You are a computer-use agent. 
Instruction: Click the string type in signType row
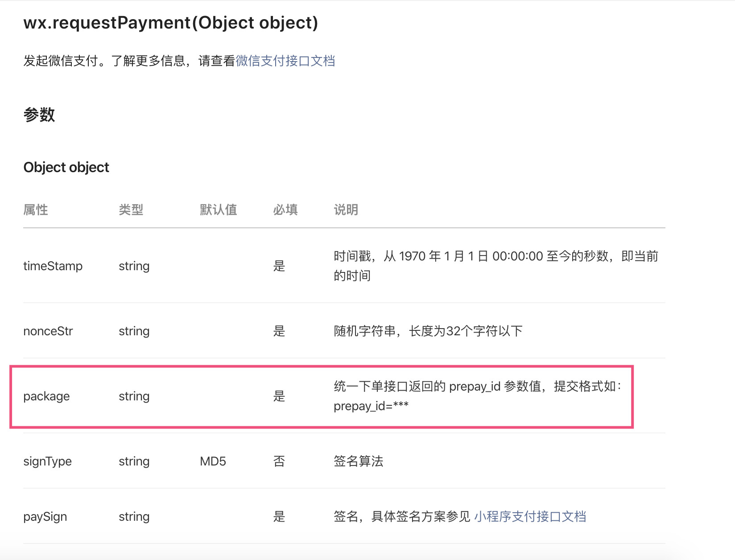(134, 461)
